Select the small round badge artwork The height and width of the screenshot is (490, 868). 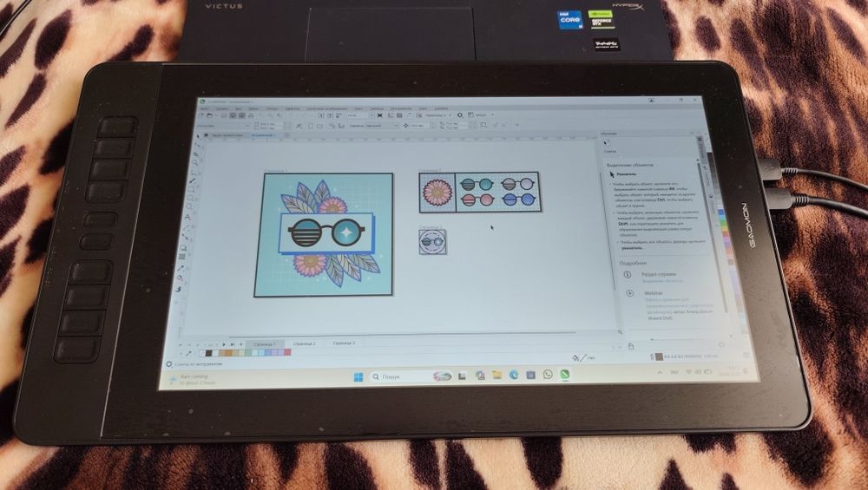pyautogui.click(x=431, y=242)
